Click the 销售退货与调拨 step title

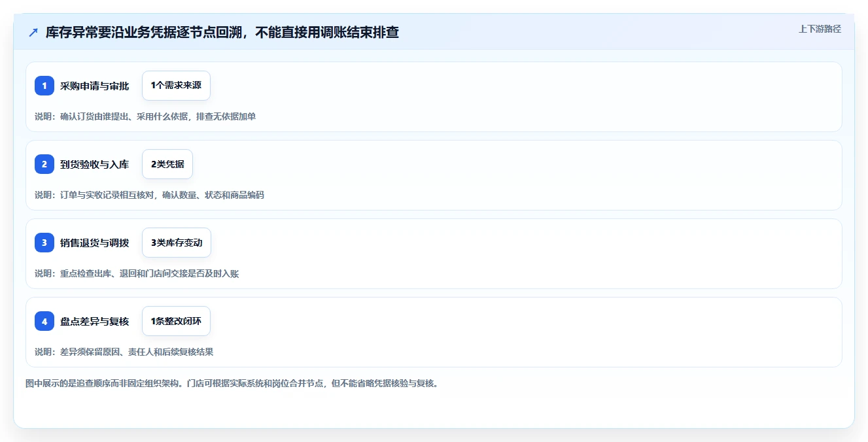[95, 243]
